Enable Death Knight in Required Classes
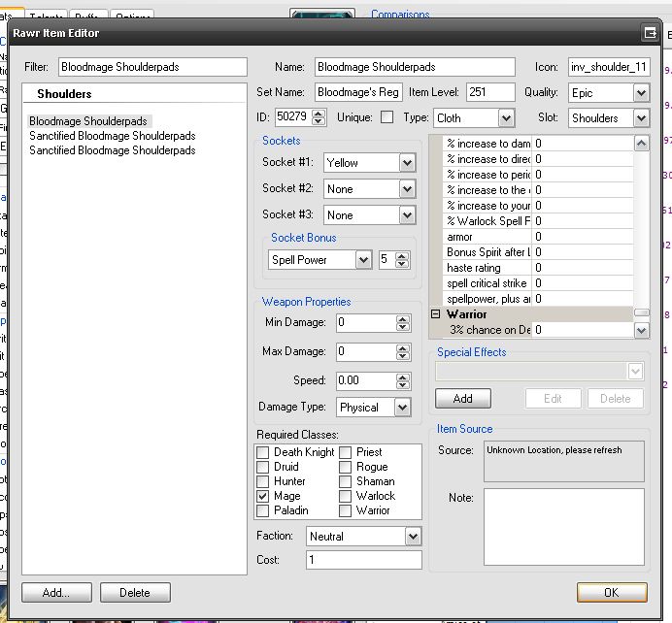 pyautogui.click(x=263, y=452)
